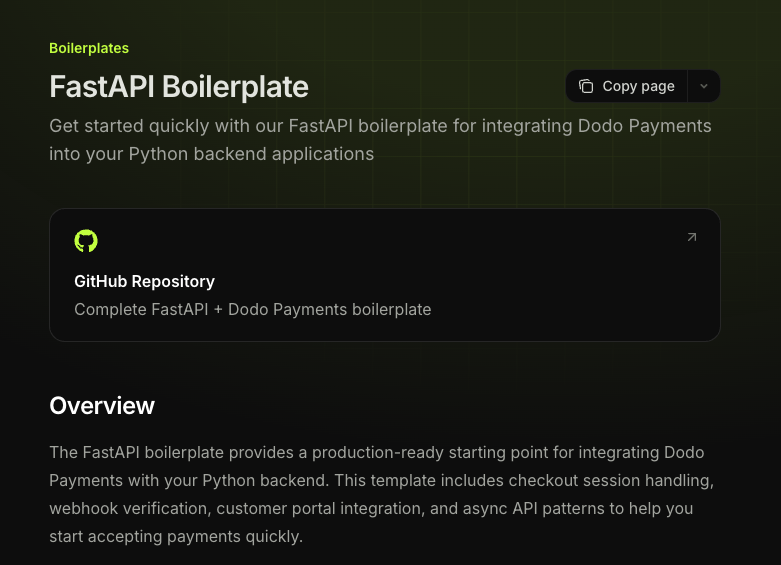Click the Overview section heading
This screenshot has width=781, height=565.
pyautogui.click(x=102, y=406)
